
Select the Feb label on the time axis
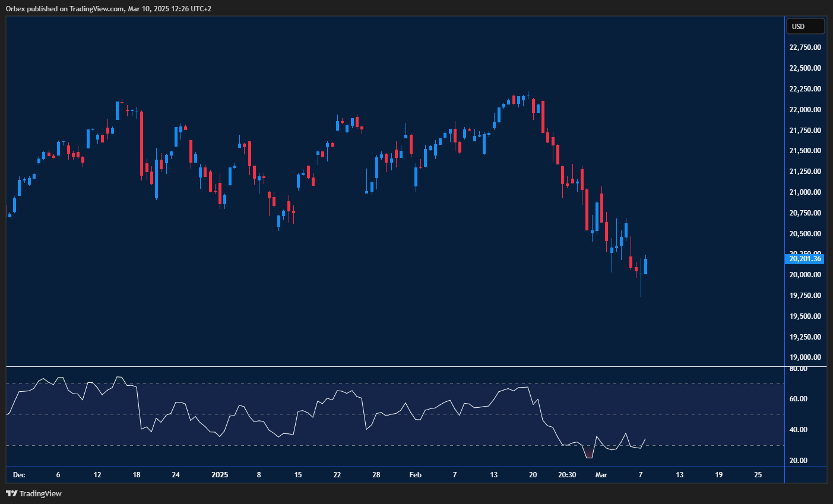[415, 475]
